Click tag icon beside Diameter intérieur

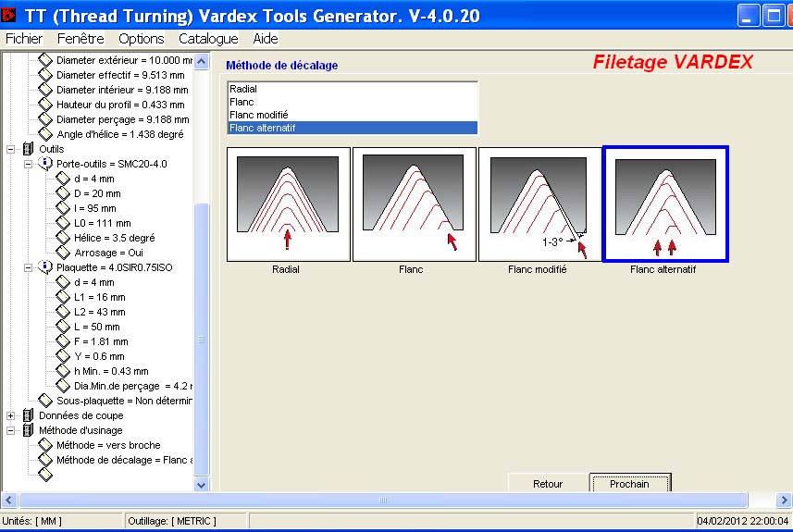coord(45,90)
